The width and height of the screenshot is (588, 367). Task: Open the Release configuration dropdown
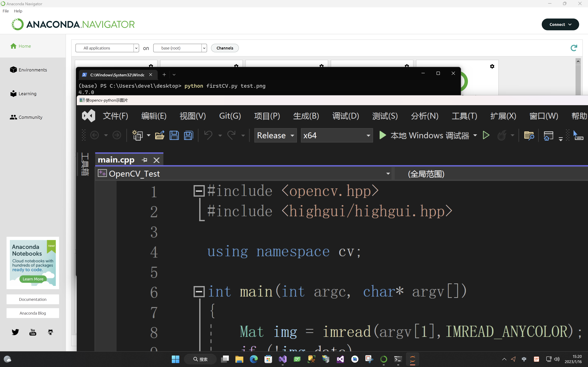click(275, 135)
